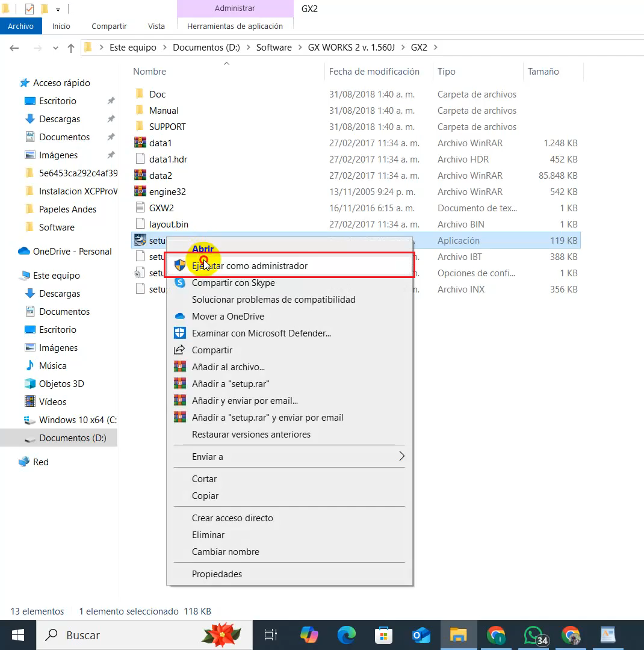
Task: Expand the Enviar a submenu arrow
Action: pyautogui.click(x=401, y=456)
